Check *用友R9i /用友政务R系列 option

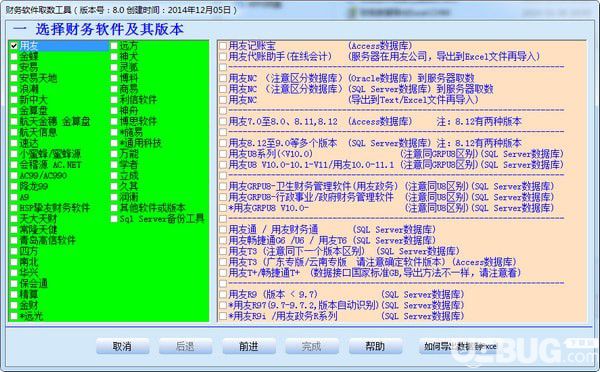[x=223, y=316]
